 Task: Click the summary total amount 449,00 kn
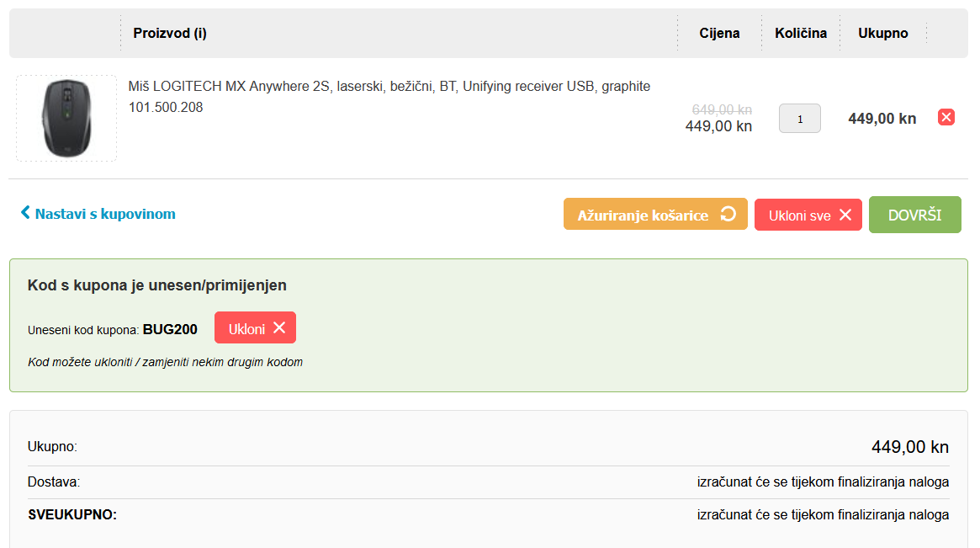coord(910,447)
